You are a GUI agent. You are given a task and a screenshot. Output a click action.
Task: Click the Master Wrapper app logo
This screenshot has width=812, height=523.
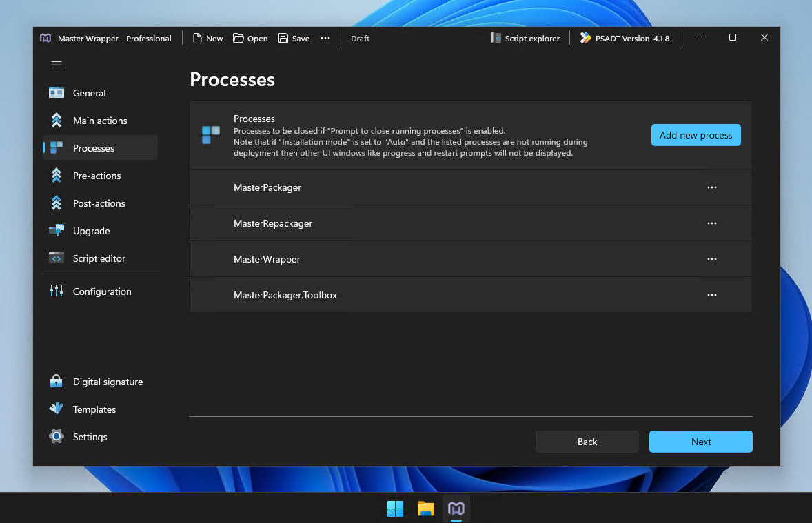pyautogui.click(x=45, y=39)
